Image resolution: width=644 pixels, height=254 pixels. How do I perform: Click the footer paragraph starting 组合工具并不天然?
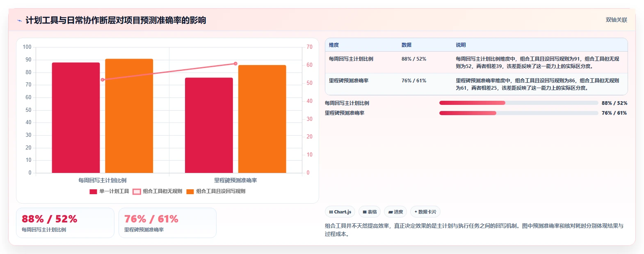[x=474, y=230]
